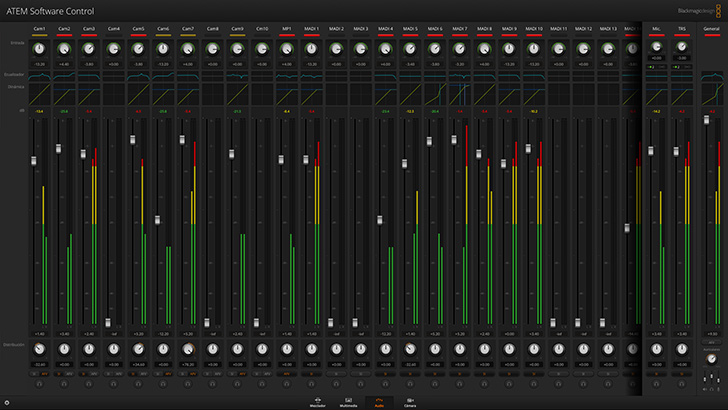728x410 pixels.
Task: Switch to the Multimedia tab
Action: 348,402
